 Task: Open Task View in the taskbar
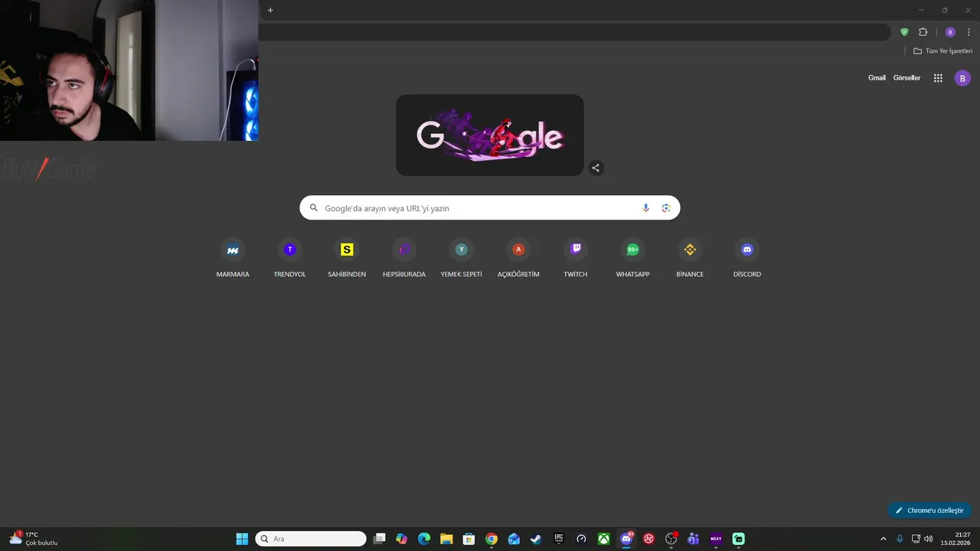(x=379, y=539)
